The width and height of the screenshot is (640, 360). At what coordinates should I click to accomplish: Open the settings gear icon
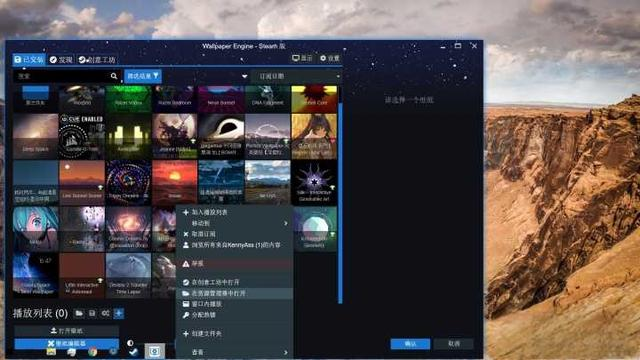(330, 58)
